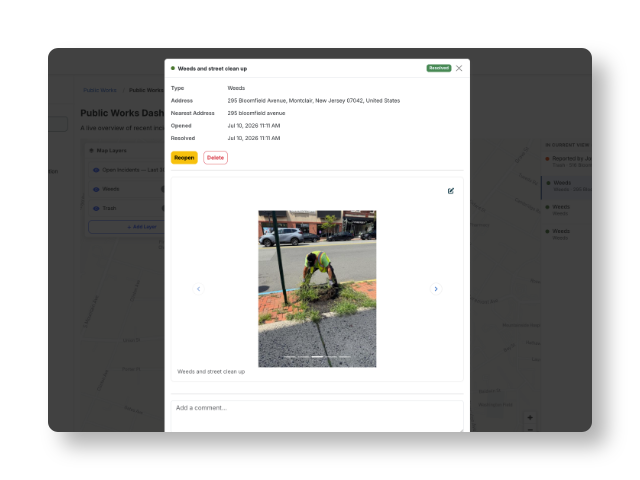
Task: Click the green Resolved status badge
Action: [x=439, y=68]
